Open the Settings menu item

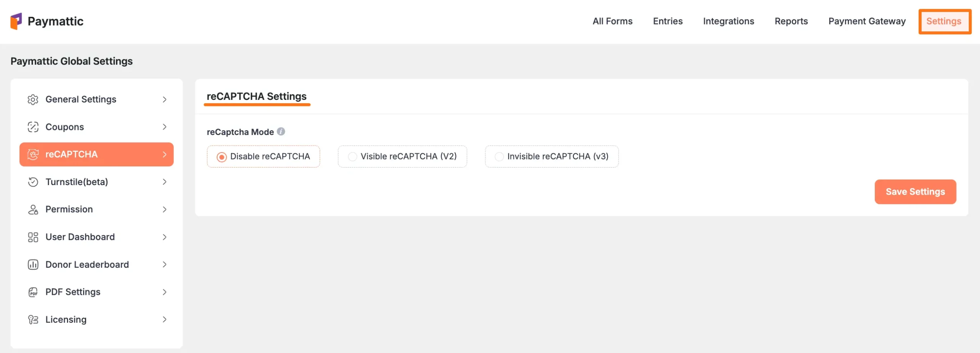[x=944, y=21]
